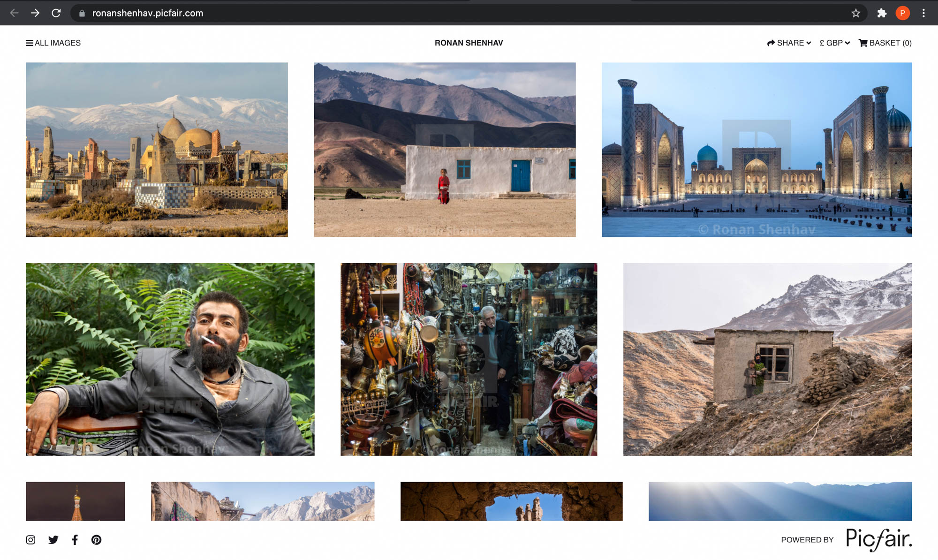Click the orange profile avatar P
The height and width of the screenshot is (560, 938).
pos(902,13)
